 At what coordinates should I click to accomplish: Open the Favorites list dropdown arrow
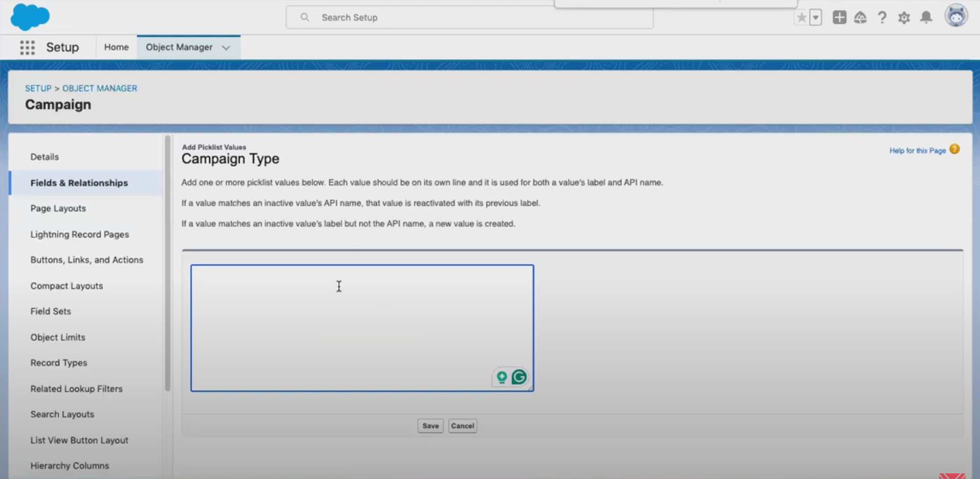click(x=815, y=17)
